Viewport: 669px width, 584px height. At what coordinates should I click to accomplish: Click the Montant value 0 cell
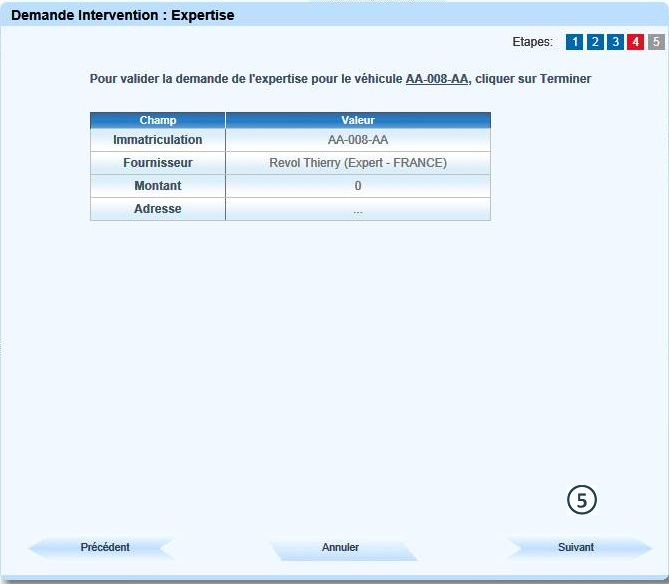click(358, 186)
